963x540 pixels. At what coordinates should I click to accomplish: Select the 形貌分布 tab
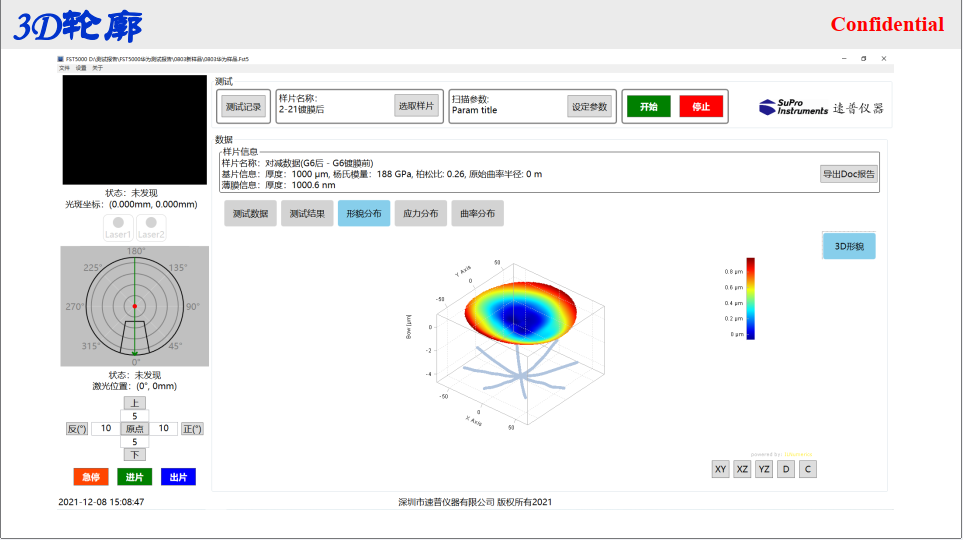(364, 213)
